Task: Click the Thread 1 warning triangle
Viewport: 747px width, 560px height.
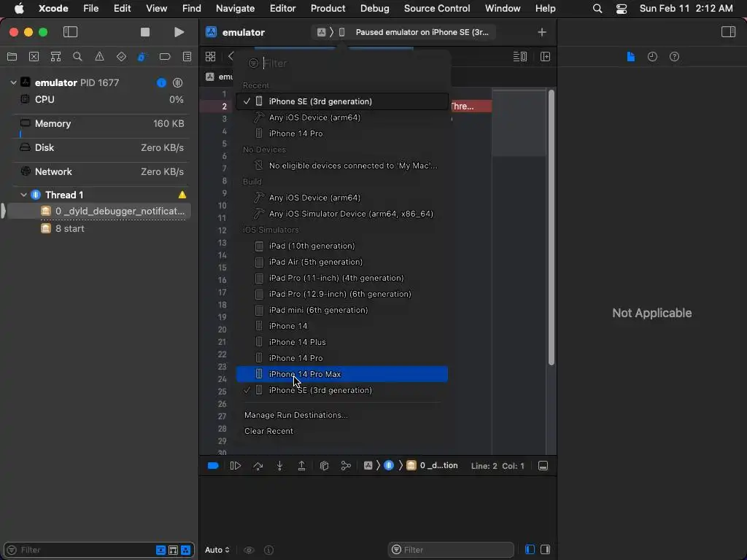Action: (182, 195)
